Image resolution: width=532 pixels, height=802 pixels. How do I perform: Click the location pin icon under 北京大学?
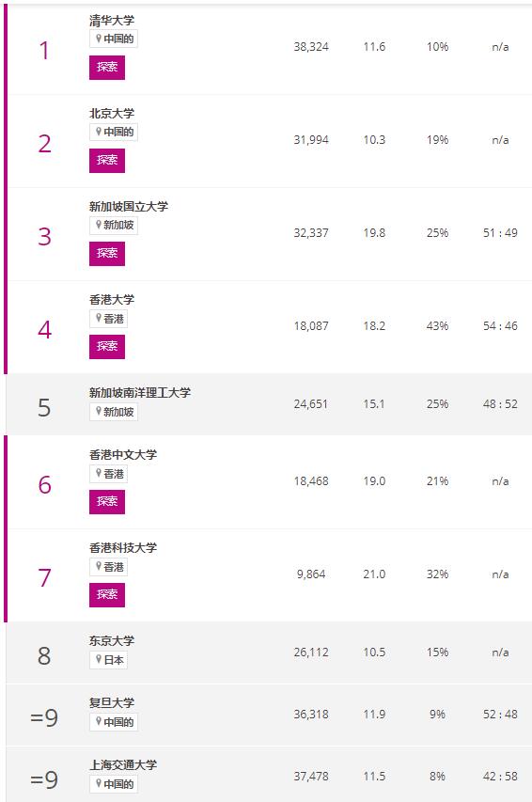coord(99,132)
